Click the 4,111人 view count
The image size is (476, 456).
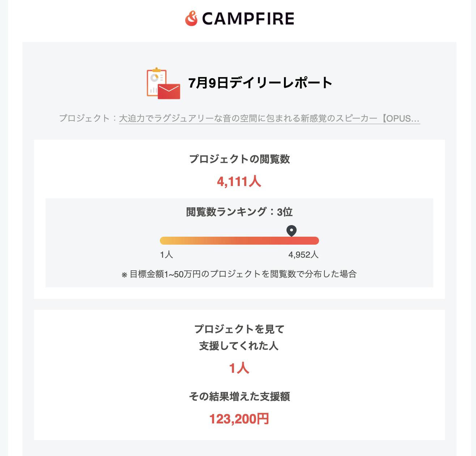tap(239, 181)
